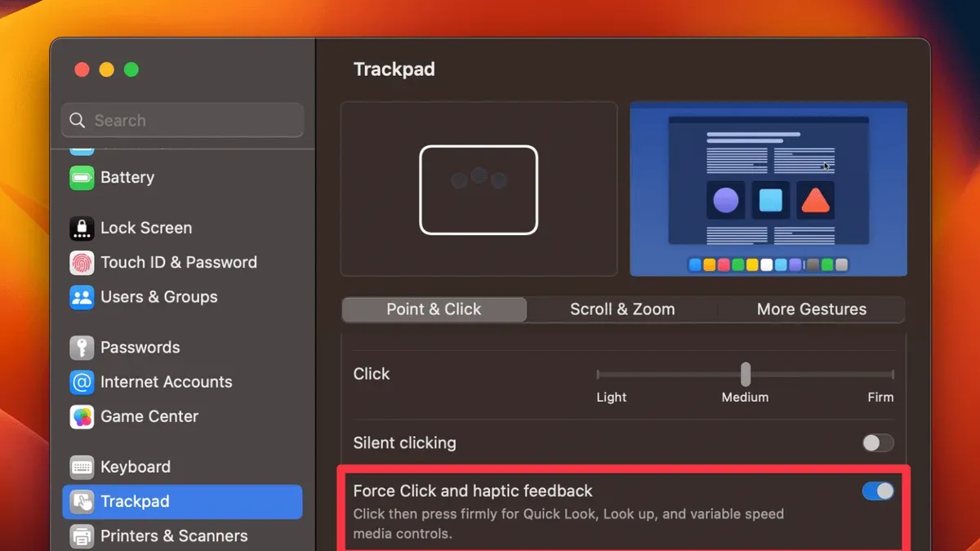Click the Game Center icon

pyautogui.click(x=82, y=416)
